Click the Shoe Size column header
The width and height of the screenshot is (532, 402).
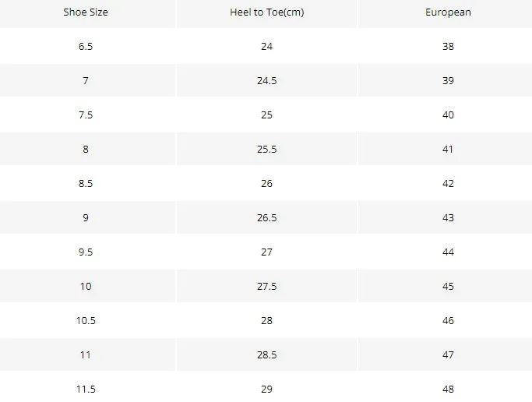[x=87, y=13]
